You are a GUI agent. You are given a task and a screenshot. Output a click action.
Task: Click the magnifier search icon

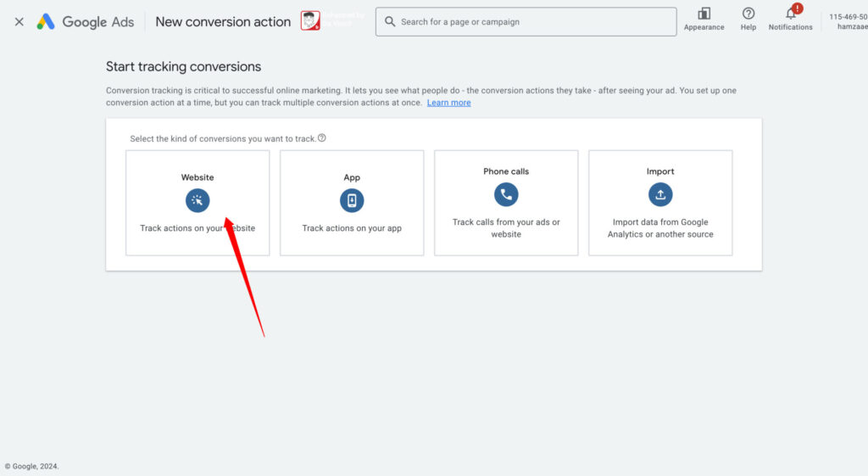point(390,22)
